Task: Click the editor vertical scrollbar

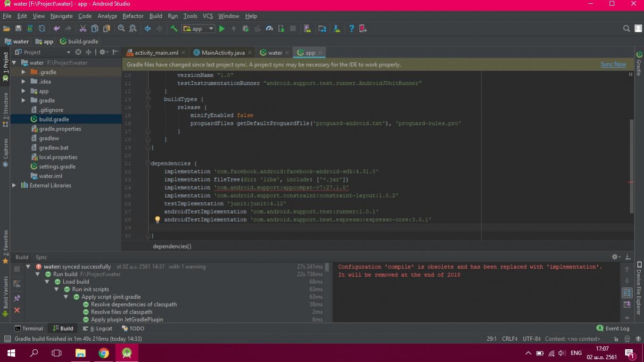Action: [x=632, y=165]
